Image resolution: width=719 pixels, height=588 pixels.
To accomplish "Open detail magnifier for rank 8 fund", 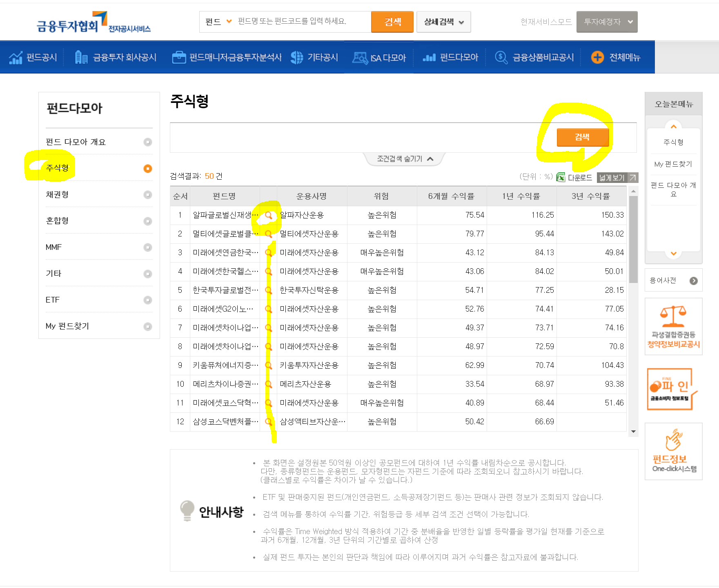I will pyautogui.click(x=268, y=347).
